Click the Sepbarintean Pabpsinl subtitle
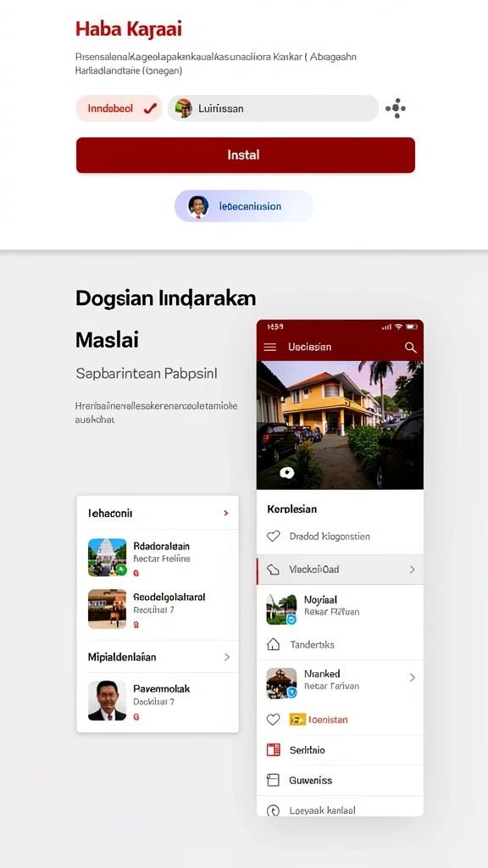The height and width of the screenshot is (868, 488). 147,374
